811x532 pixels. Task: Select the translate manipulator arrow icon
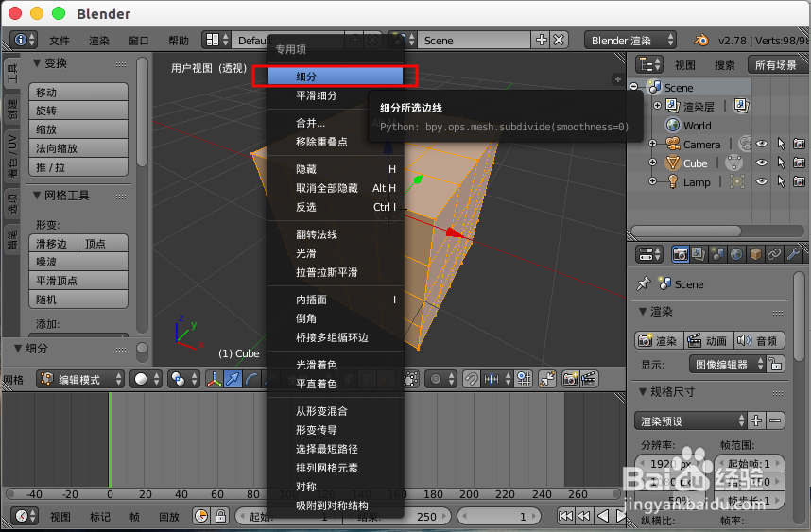click(233, 380)
